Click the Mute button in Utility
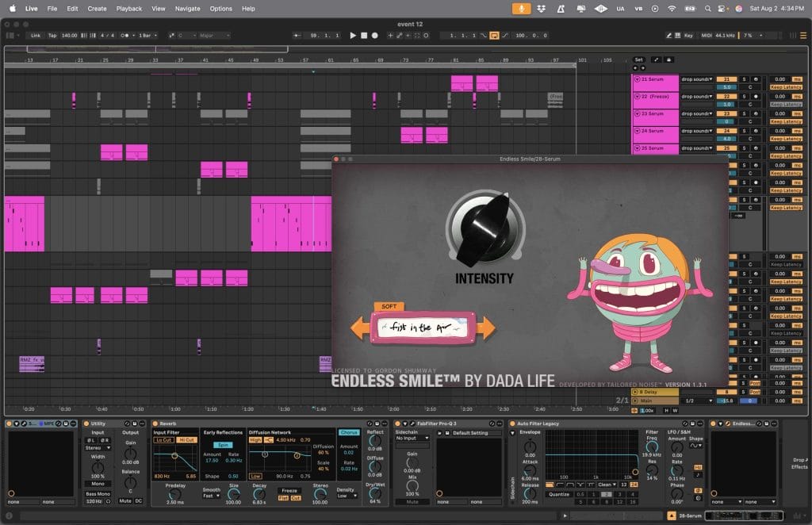812x525 pixels. pos(125,501)
